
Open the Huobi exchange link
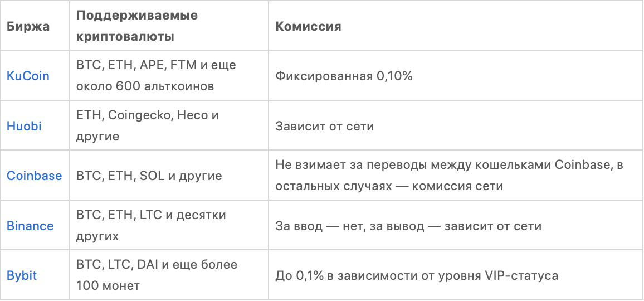(x=24, y=126)
